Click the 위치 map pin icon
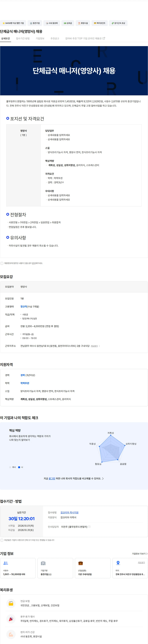 pyautogui.click(x=118, y=563)
